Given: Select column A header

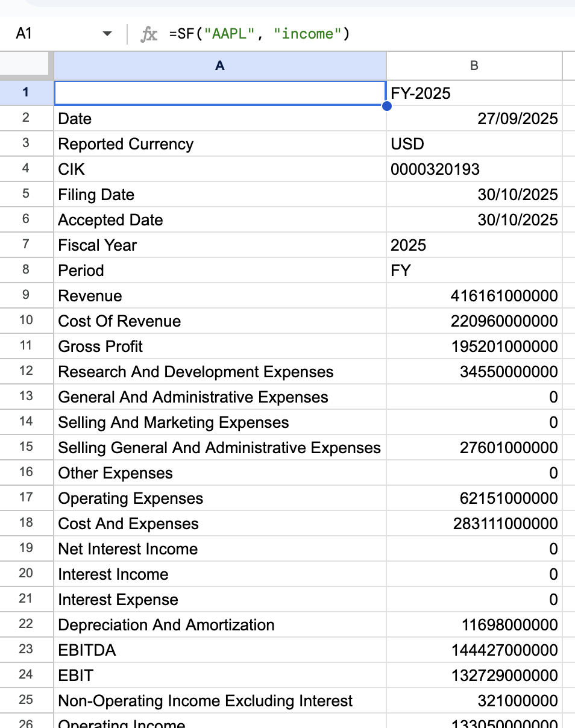Looking at the screenshot, I should [x=220, y=66].
